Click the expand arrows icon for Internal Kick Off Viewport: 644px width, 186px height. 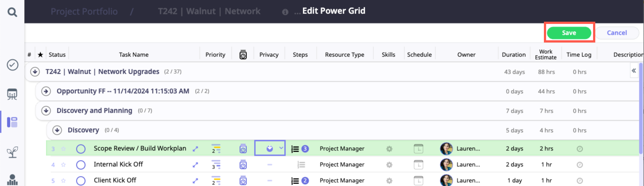point(195,165)
